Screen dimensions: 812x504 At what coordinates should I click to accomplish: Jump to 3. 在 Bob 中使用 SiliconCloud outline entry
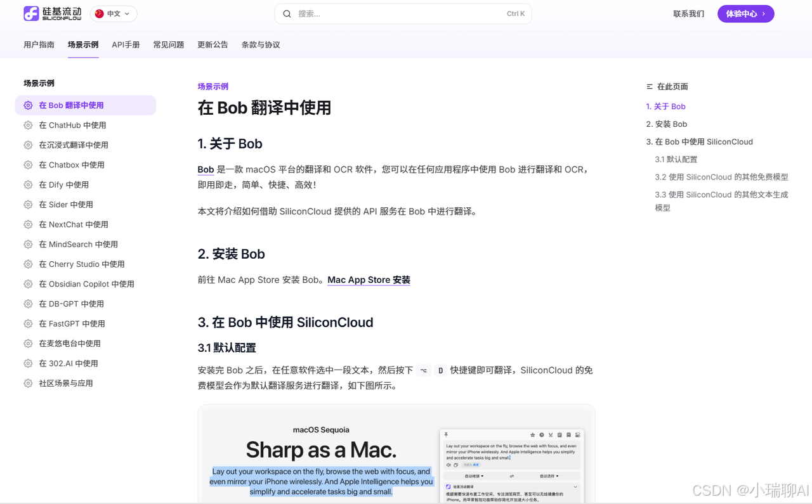coord(699,142)
